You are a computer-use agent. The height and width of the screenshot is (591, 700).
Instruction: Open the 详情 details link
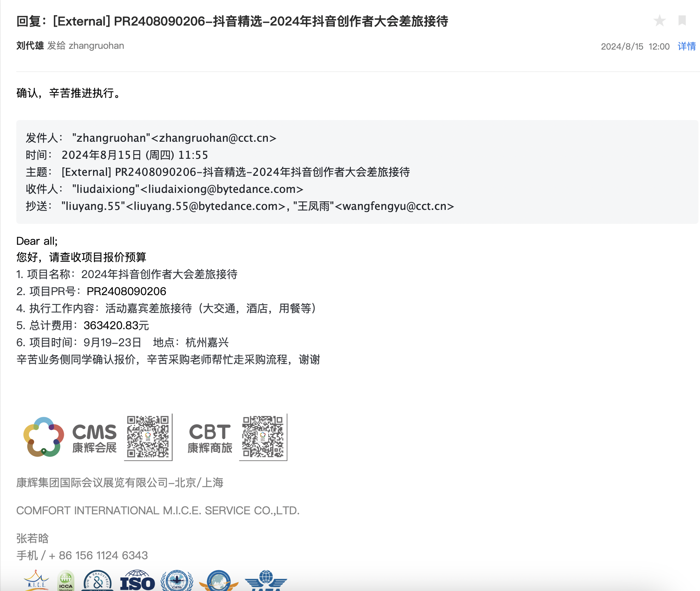point(686,46)
